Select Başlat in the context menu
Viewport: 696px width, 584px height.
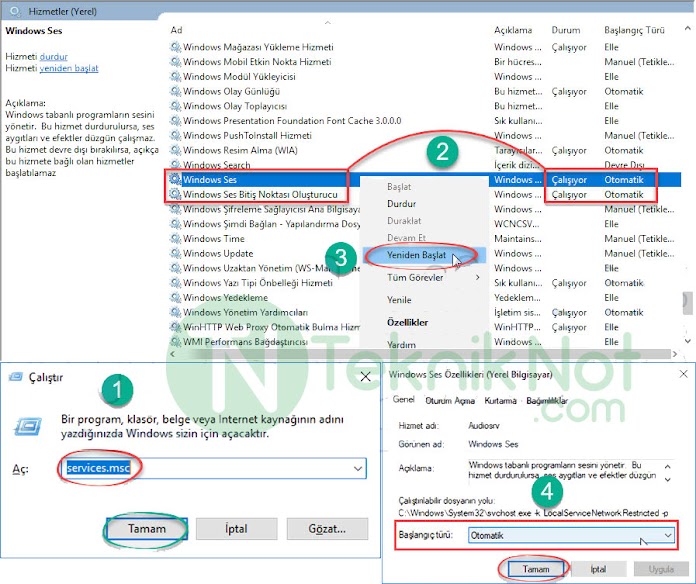(399, 187)
